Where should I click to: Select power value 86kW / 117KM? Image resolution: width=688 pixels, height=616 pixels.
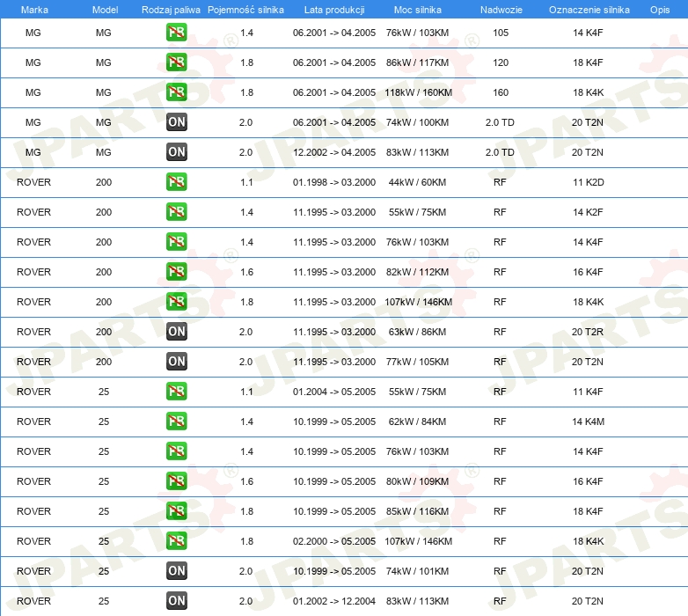click(x=417, y=62)
